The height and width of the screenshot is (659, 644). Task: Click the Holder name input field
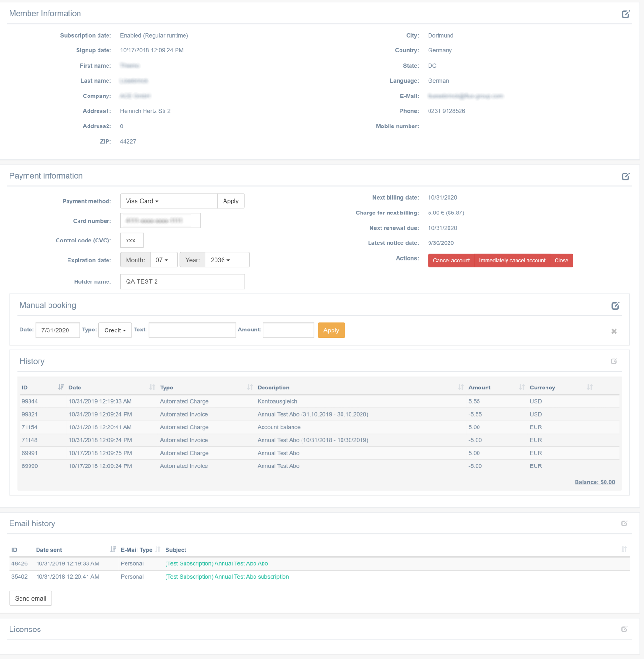pyautogui.click(x=183, y=281)
